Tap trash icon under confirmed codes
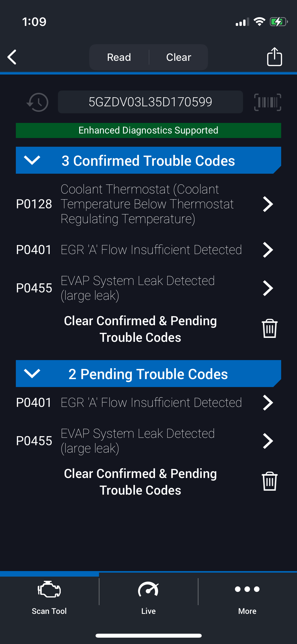 (x=270, y=329)
